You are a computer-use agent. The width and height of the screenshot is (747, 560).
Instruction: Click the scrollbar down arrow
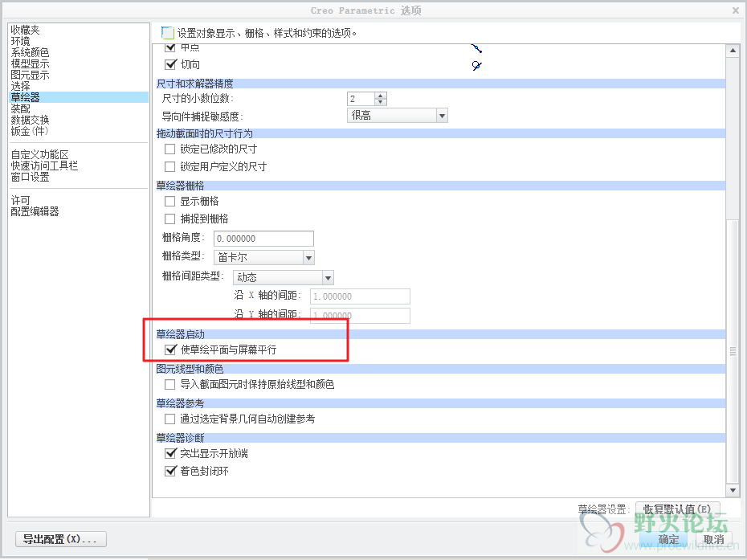[733, 490]
